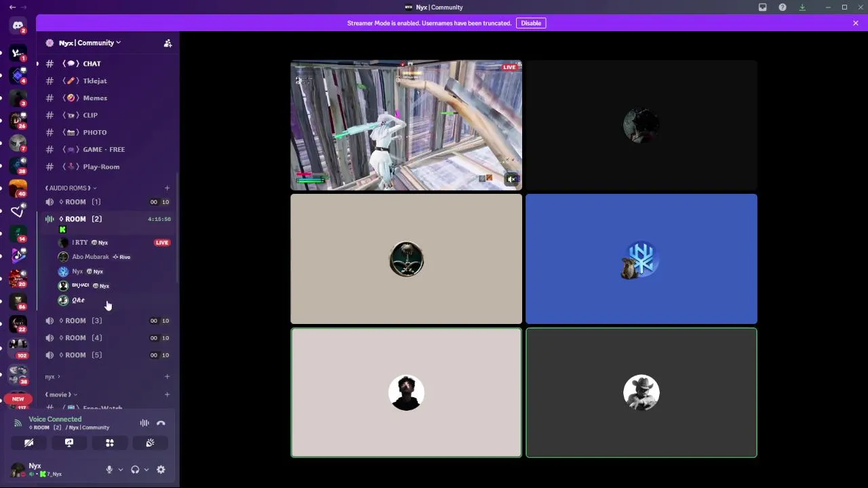The image size is (868, 488).
Task: Select user BN_HADI in voice list
Action: pos(115,285)
